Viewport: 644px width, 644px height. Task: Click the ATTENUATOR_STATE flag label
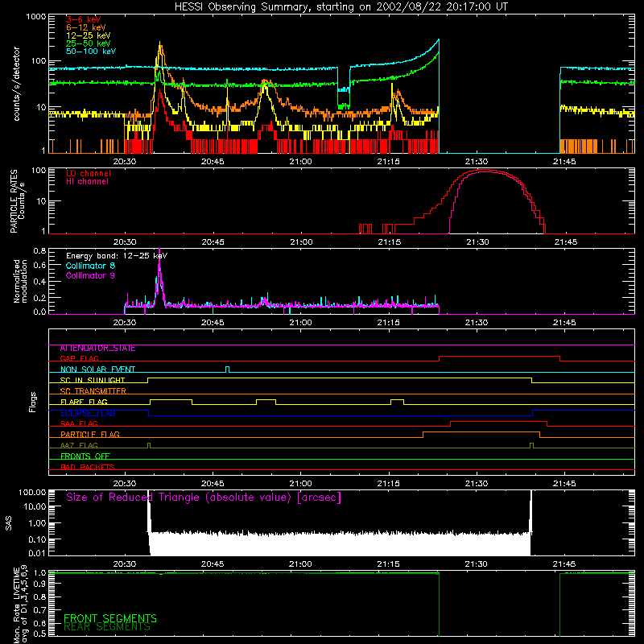pos(97,349)
